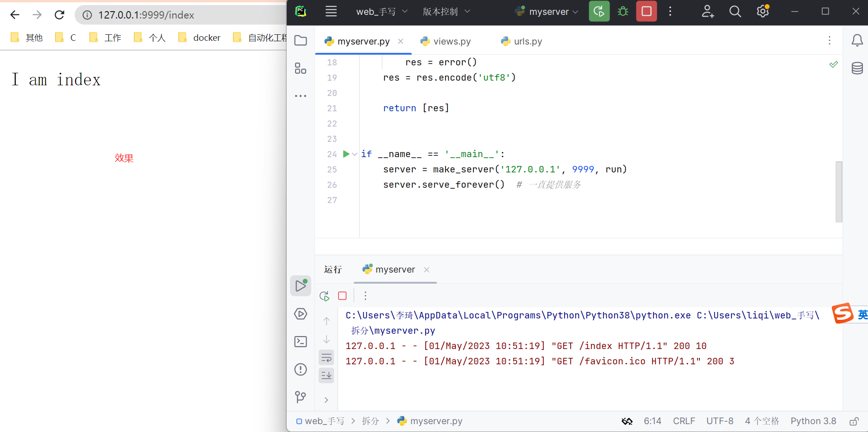Open the Services tool window icon
The image size is (868, 432).
[301, 314]
